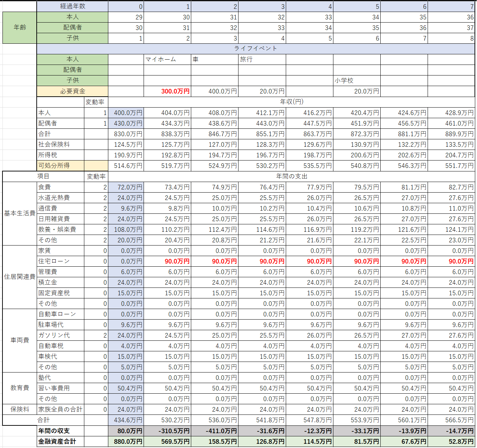
Task: Select the 880.0万円 financial assets cell
Action: tap(126, 441)
